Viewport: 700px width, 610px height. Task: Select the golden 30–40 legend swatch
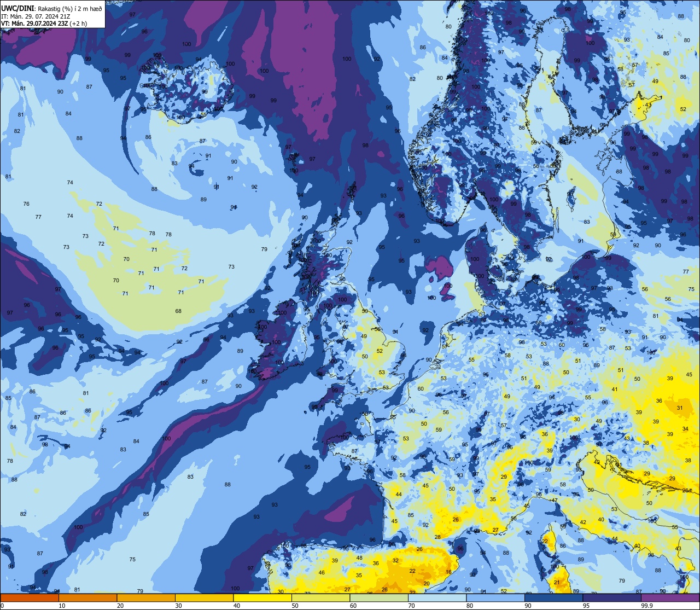(x=204, y=597)
